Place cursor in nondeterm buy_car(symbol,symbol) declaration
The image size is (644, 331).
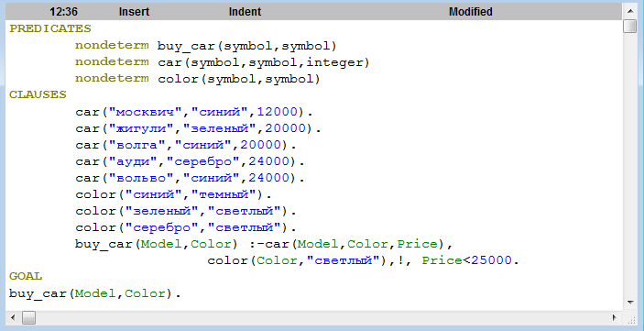click(206, 46)
